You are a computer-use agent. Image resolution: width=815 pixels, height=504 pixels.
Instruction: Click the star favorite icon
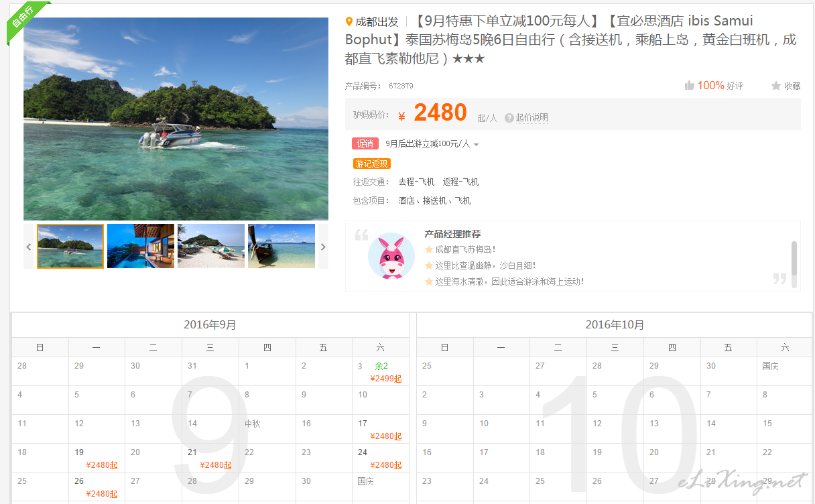point(776,86)
